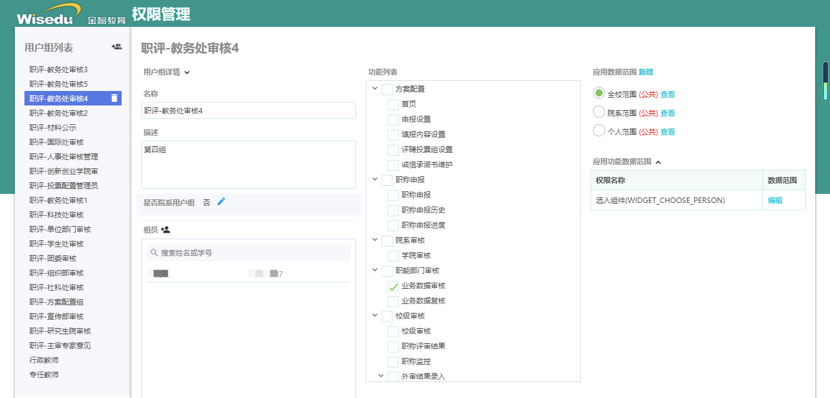Check the 职称评审结果 checkbox
This screenshot has height=398, width=830.
point(393,347)
